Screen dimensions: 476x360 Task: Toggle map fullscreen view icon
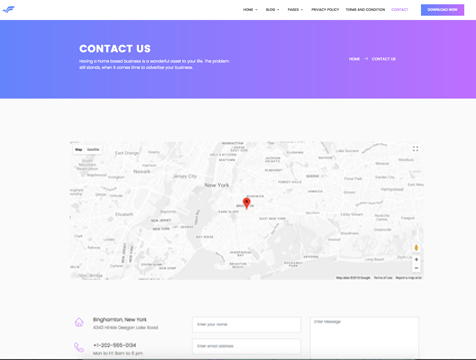415,149
